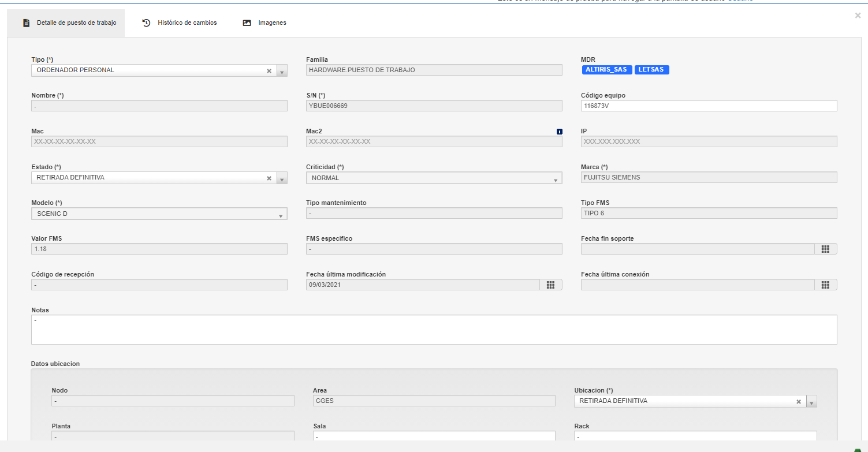Expand the Estado dropdown arrow

pos(282,178)
